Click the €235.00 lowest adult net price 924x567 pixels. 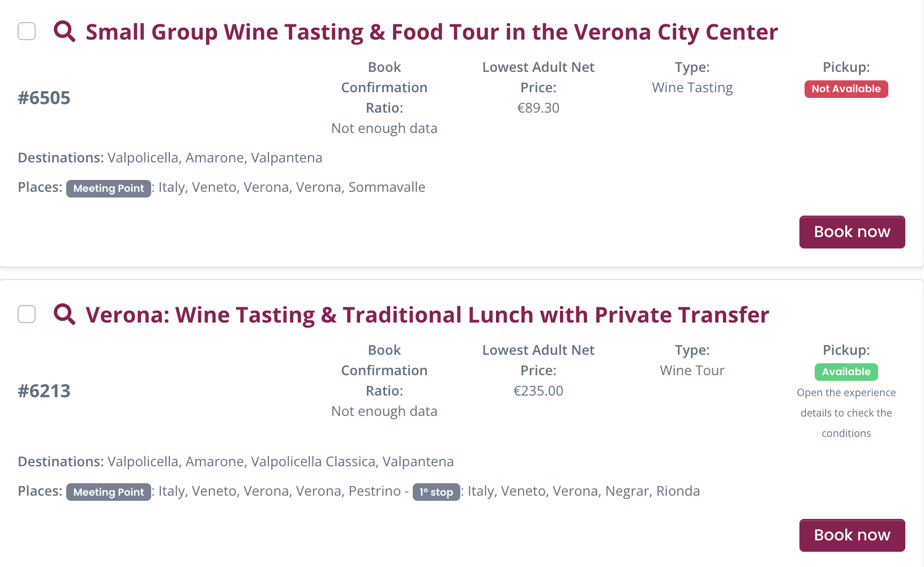(538, 391)
